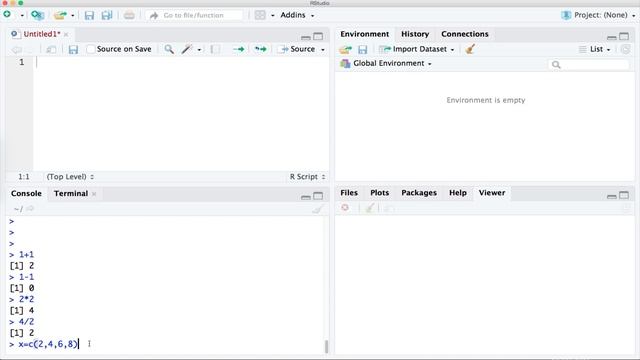Open the (Top Level) scope selector
Viewport: 640px width, 360px height.
[70, 177]
